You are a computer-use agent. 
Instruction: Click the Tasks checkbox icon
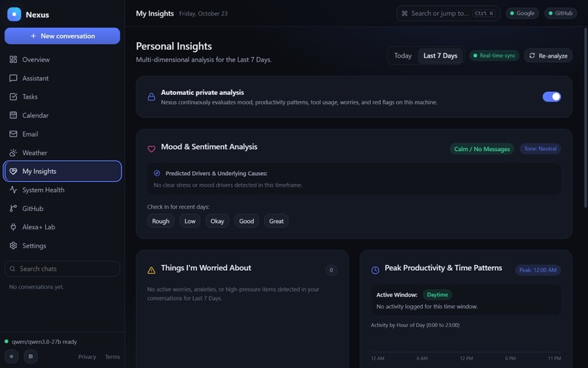click(x=13, y=96)
